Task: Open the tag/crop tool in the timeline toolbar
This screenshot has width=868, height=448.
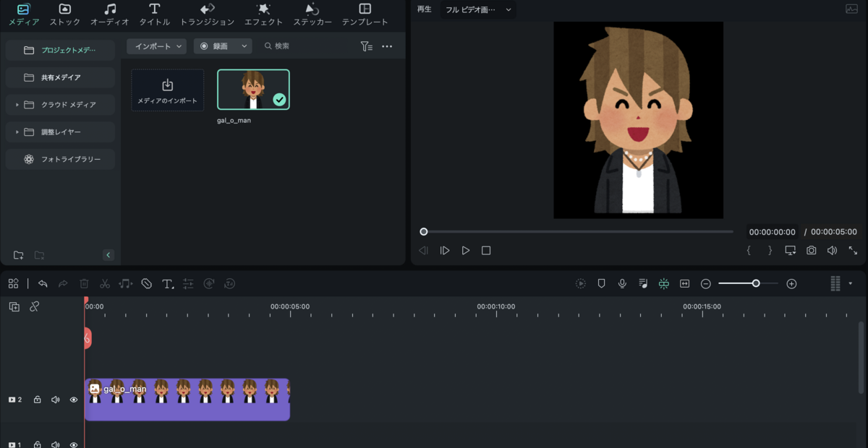Action: pyautogui.click(x=147, y=284)
